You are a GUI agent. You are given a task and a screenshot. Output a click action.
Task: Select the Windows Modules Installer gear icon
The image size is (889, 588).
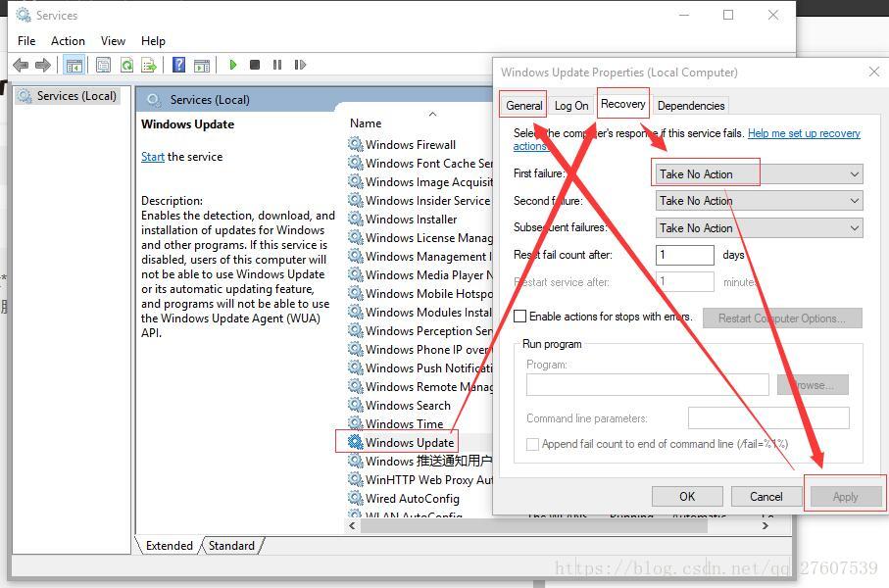pos(356,312)
